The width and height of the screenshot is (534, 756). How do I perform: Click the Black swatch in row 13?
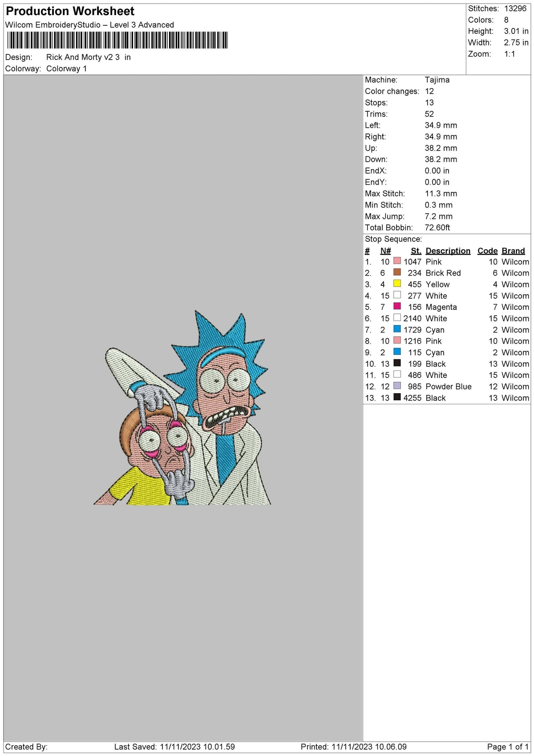(x=397, y=397)
